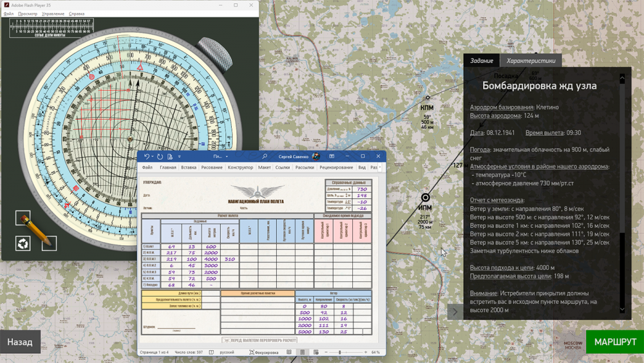Select print layout view button
The width and height of the screenshot is (644, 363).
[x=302, y=352]
